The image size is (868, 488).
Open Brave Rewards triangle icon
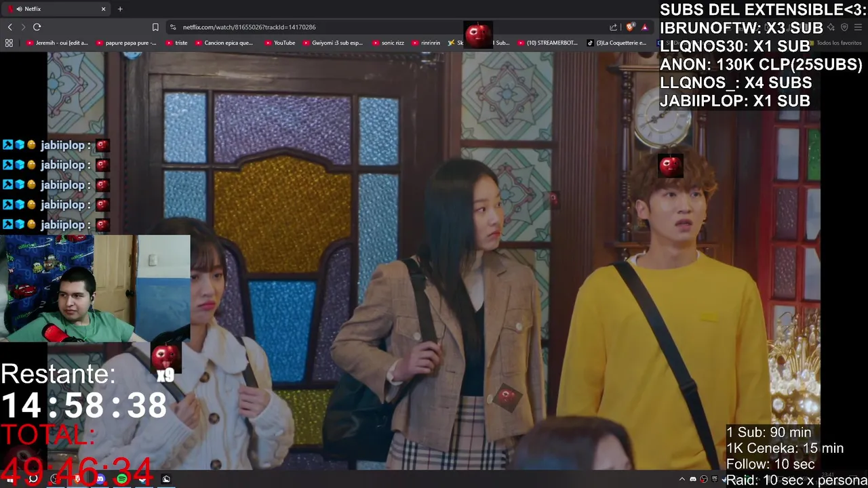click(644, 27)
